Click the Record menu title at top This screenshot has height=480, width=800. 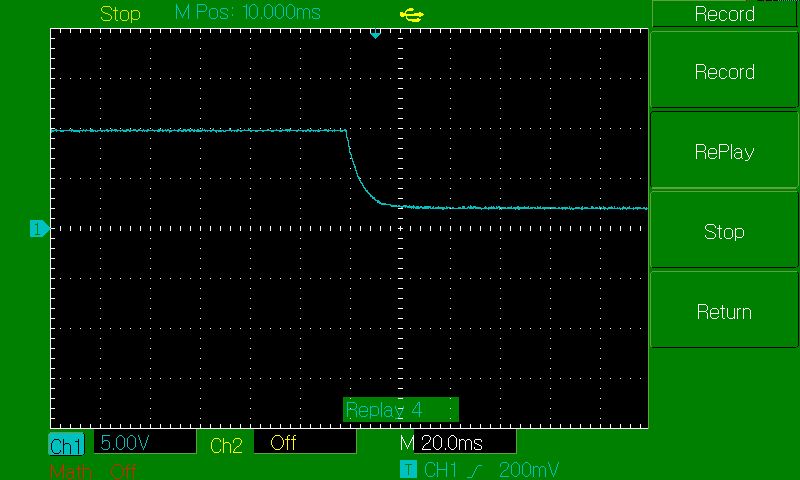click(724, 14)
